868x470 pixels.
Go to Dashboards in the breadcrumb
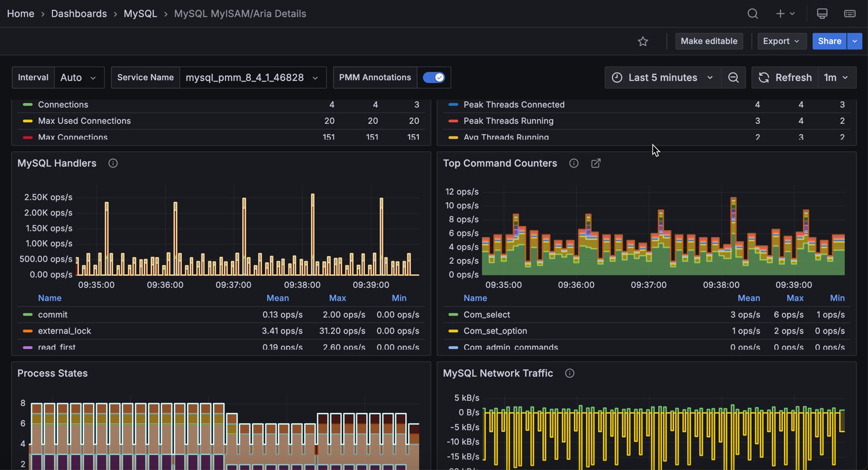pos(79,14)
